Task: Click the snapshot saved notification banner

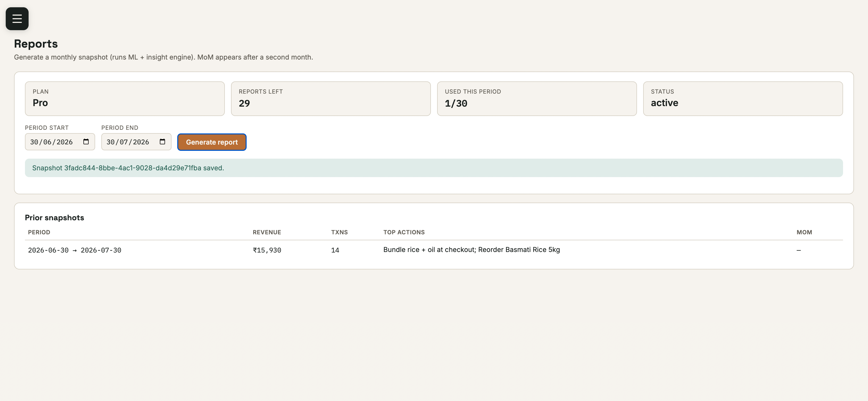Action: (434, 168)
